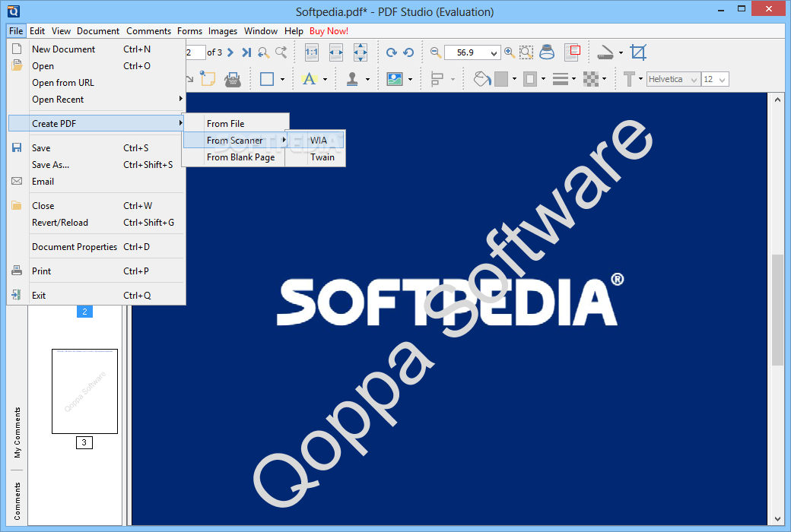The height and width of the screenshot is (532, 791).
Task: Activate the marquee zoom tool
Action: tap(526, 52)
